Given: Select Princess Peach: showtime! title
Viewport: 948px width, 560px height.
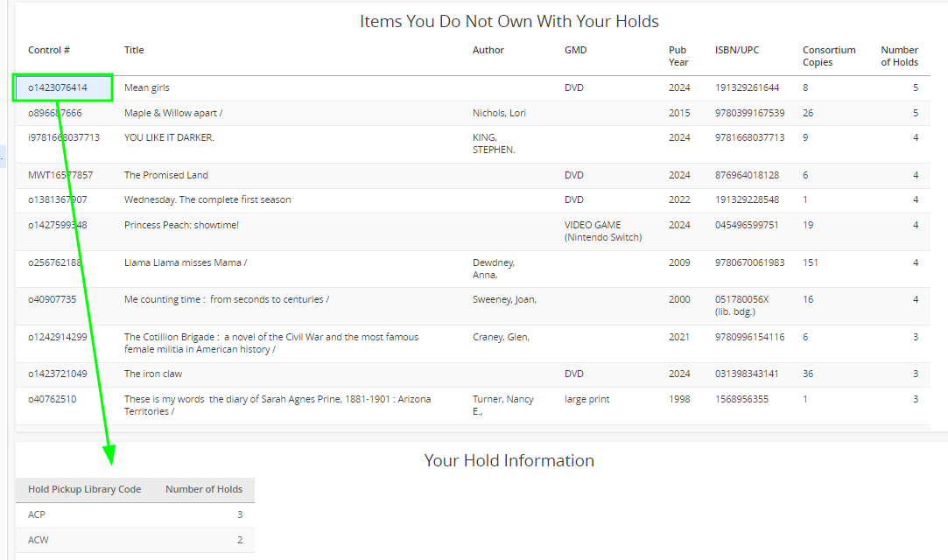Looking at the screenshot, I should pos(181,225).
